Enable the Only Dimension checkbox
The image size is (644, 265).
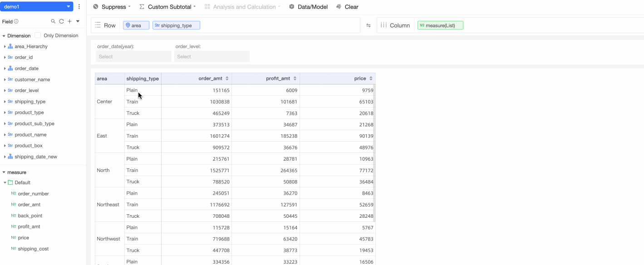point(38,35)
